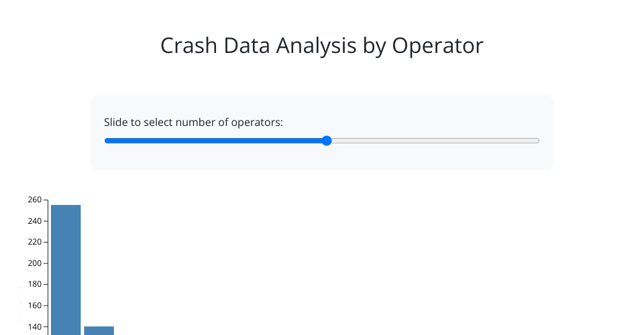Click the 160 y-axis tick label
The width and height of the screenshot is (644, 335).
tap(35, 306)
